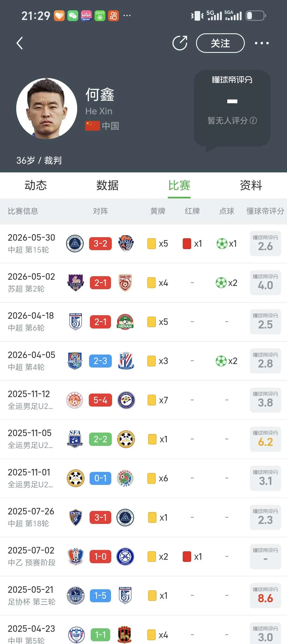Image resolution: width=287 pixels, height=644 pixels.
Task: Open the 3-2 score for 2026-05-30
Action: coord(100,243)
